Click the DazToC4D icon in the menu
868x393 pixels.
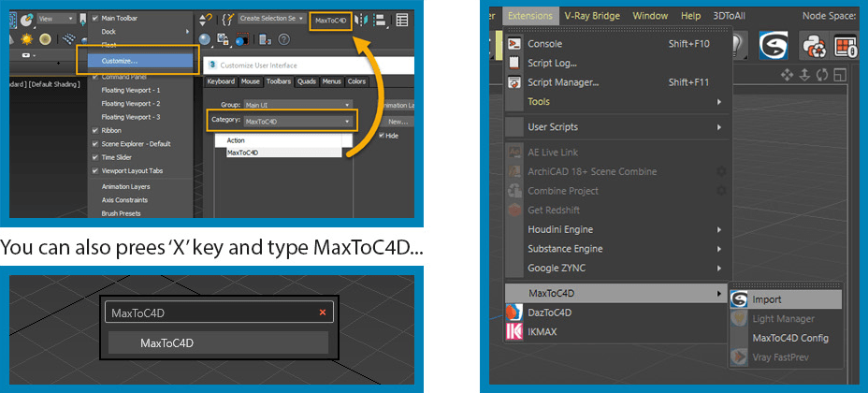pyautogui.click(x=514, y=313)
